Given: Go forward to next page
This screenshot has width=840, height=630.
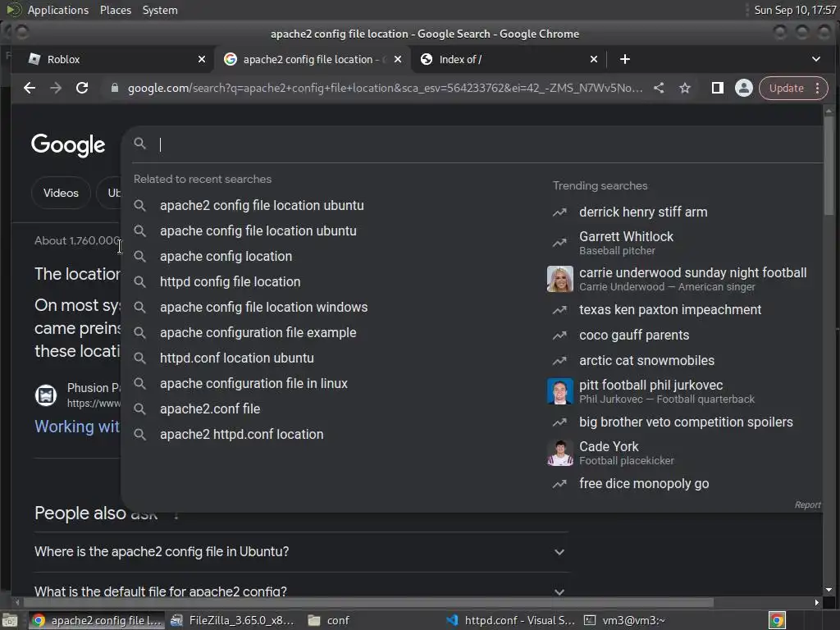Looking at the screenshot, I should tap(56, 88).
